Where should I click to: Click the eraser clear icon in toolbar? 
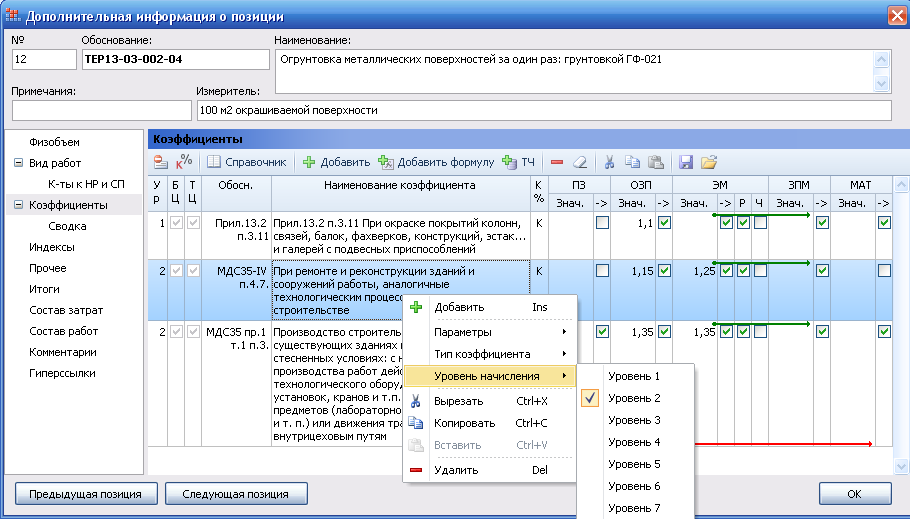coord(580,161)
